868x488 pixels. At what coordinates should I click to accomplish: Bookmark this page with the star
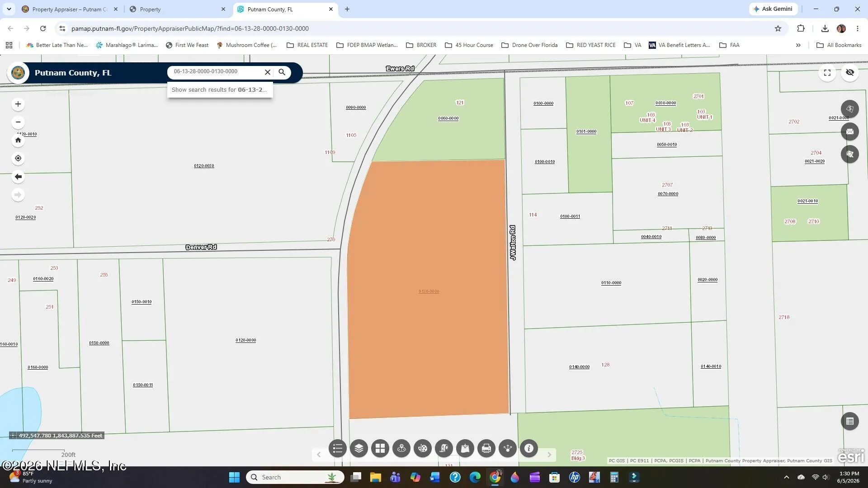click(x=778, y=28)
